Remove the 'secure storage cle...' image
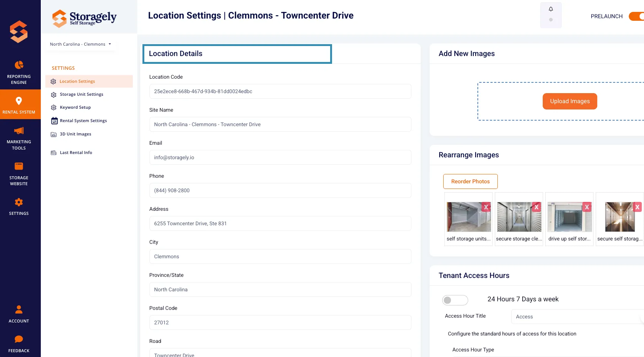This screenshot has width=644, height=357. 536,207
